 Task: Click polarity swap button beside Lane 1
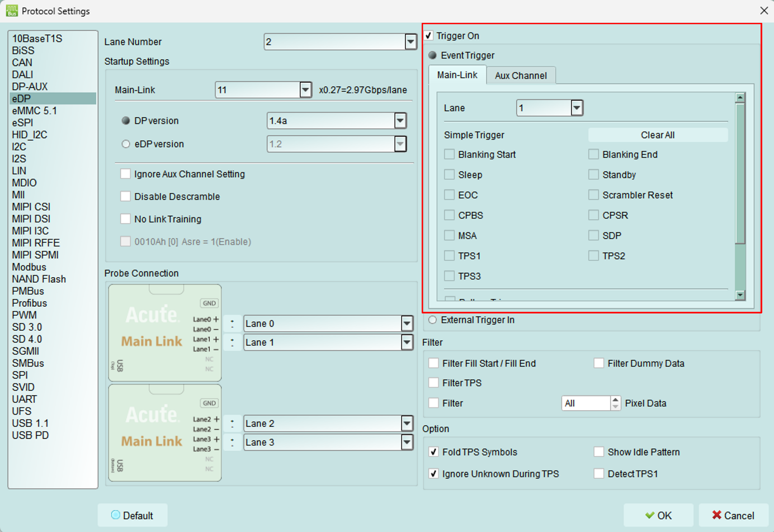232,343
